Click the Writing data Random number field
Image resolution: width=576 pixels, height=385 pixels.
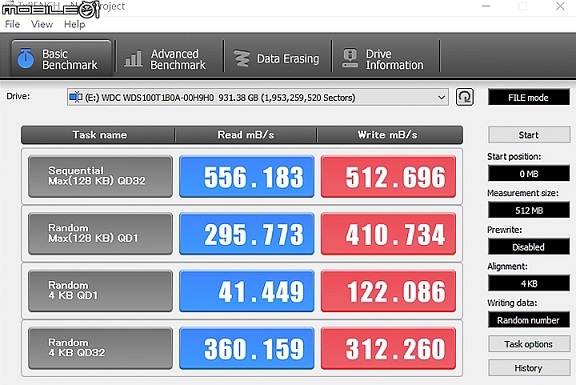(529, 320)
